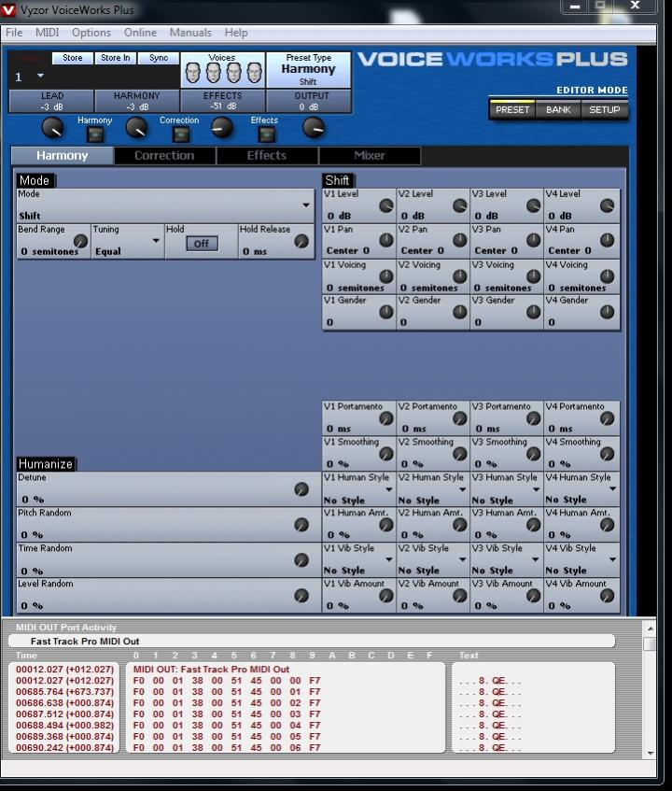
Task: Click the V2 Pan knob
Action: (460, 240)
